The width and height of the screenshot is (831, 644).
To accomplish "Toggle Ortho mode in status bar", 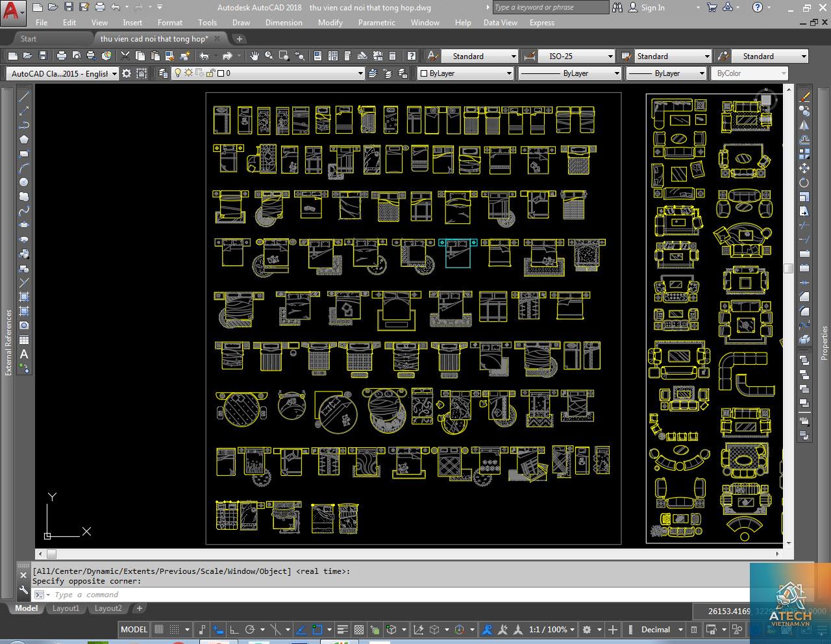I will (236, 629).
